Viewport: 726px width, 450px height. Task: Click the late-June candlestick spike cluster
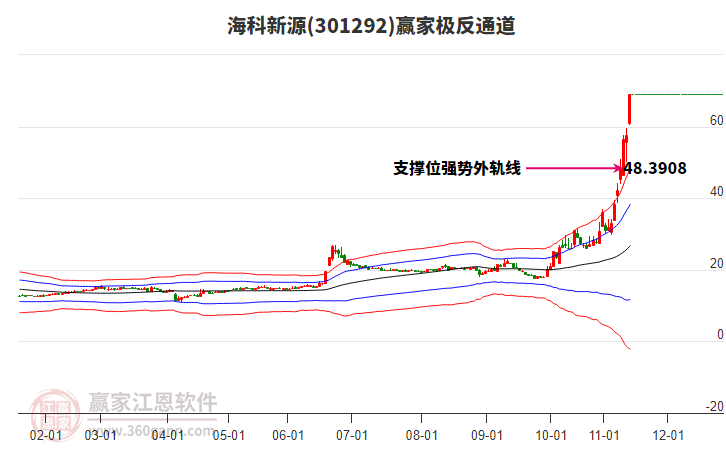[x=336, y=256]
